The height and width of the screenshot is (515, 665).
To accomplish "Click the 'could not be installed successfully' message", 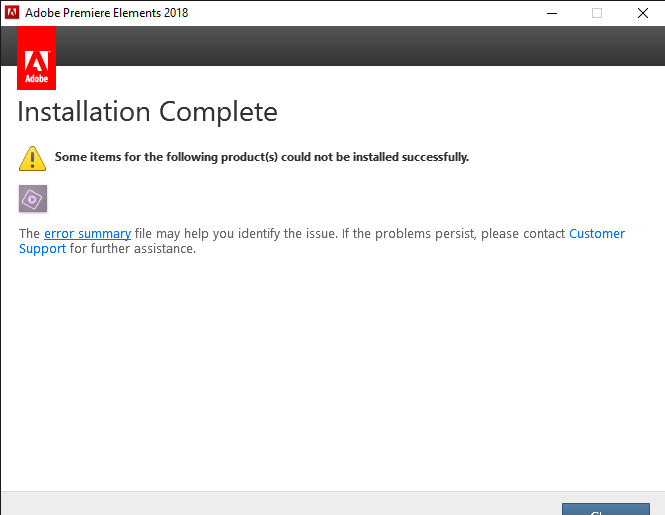I will (262, 157).
